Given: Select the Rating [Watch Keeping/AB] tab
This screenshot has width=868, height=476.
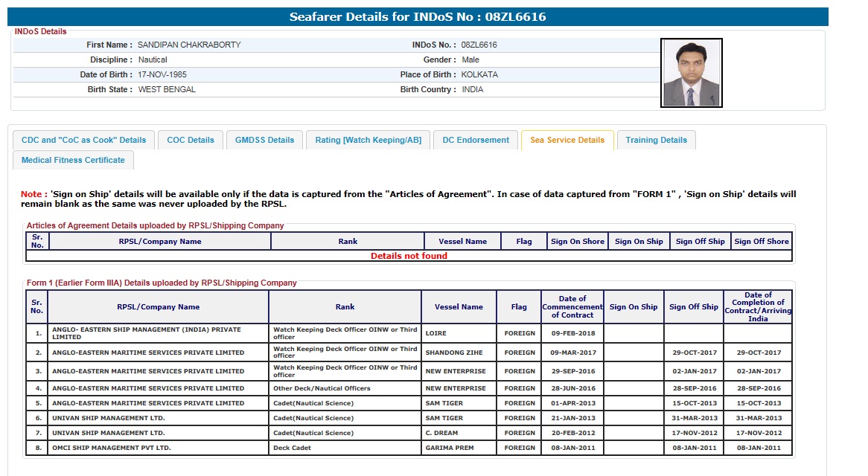Looking at the screenshot, I should [x=368, y=140].
